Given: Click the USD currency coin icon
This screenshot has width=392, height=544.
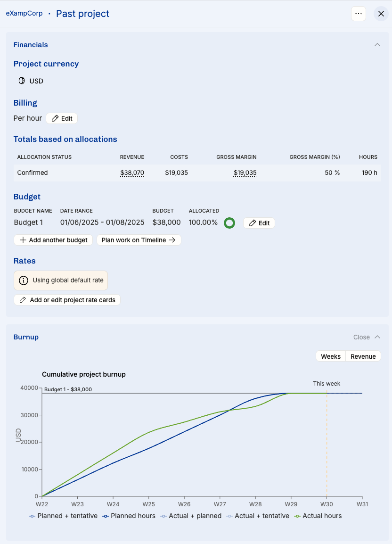Looking at the screenshot, I should click(x=22, y=81).
